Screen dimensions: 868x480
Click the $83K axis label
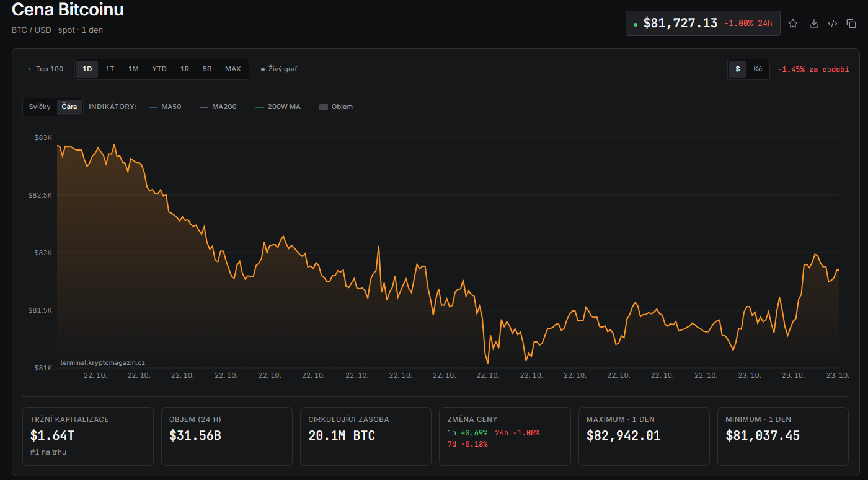pos(43,137)
